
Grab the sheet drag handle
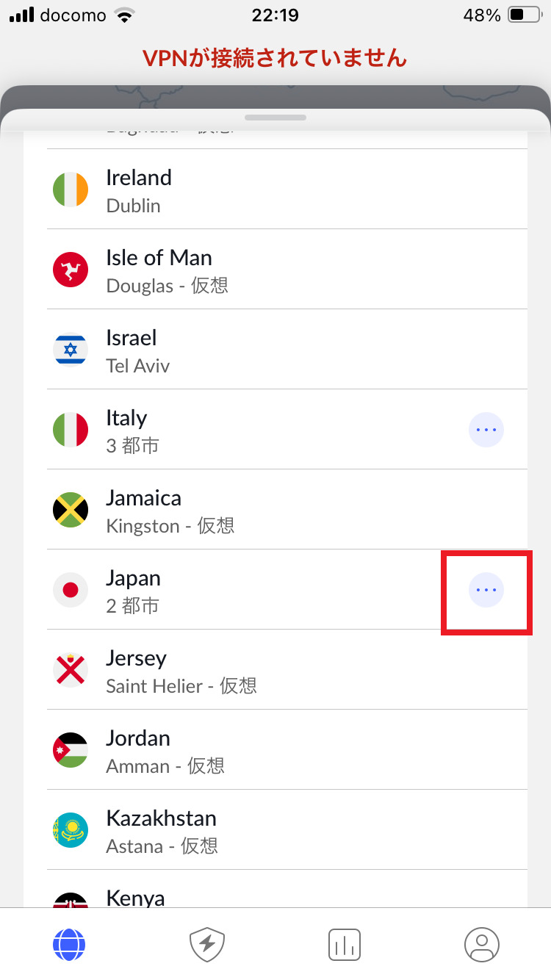275,118
